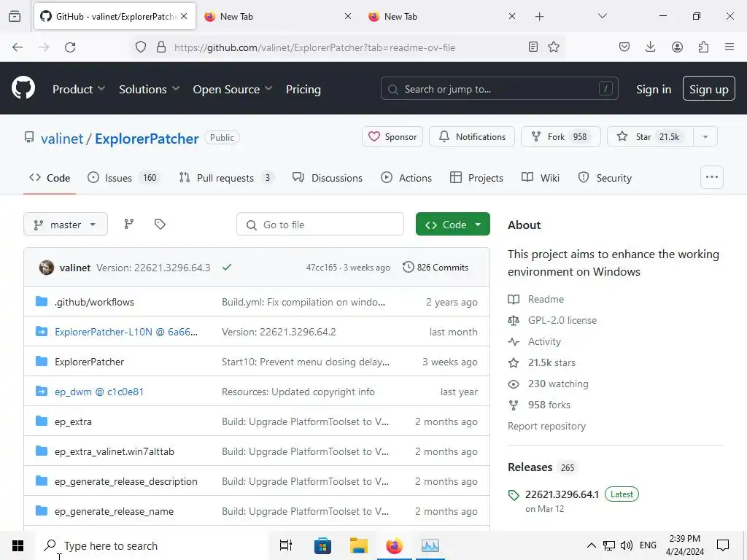Click the Sign up button
Image resolution: width=747 pixels, height=560 pixels.
708,88
